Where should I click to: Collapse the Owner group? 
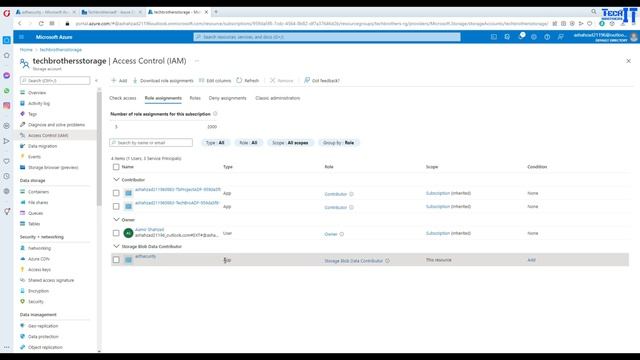coord(116,220)
